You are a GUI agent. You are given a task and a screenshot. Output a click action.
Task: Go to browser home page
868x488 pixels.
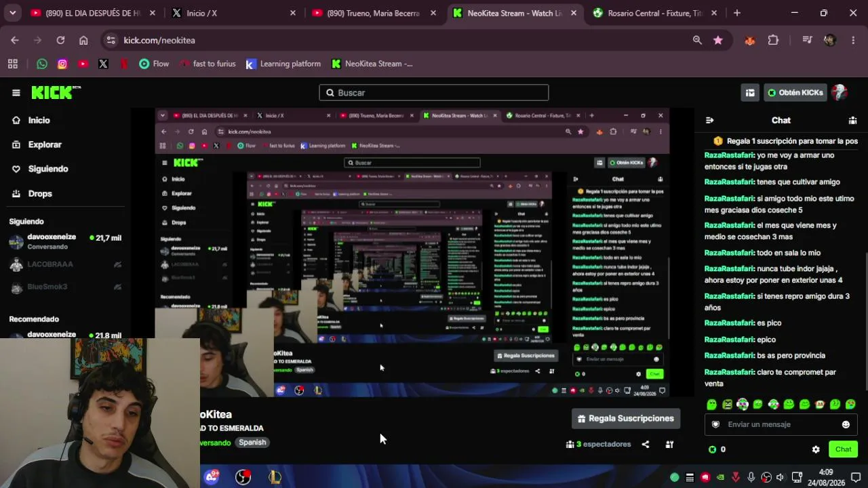[x=83, y=40]
